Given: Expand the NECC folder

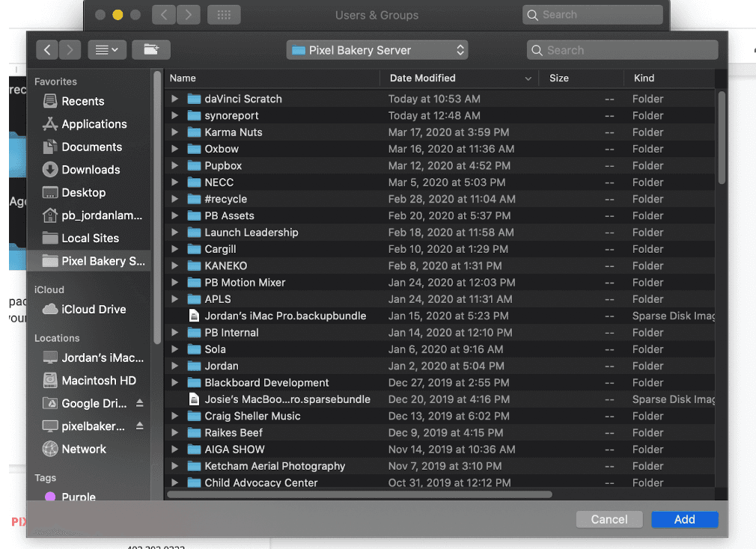Looking at the screenshot, I should point(174,182).
